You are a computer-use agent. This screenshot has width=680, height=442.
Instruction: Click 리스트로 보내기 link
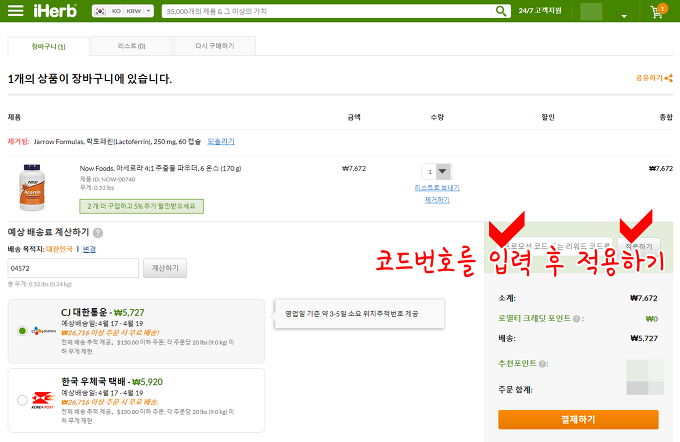tap(437, 187)
